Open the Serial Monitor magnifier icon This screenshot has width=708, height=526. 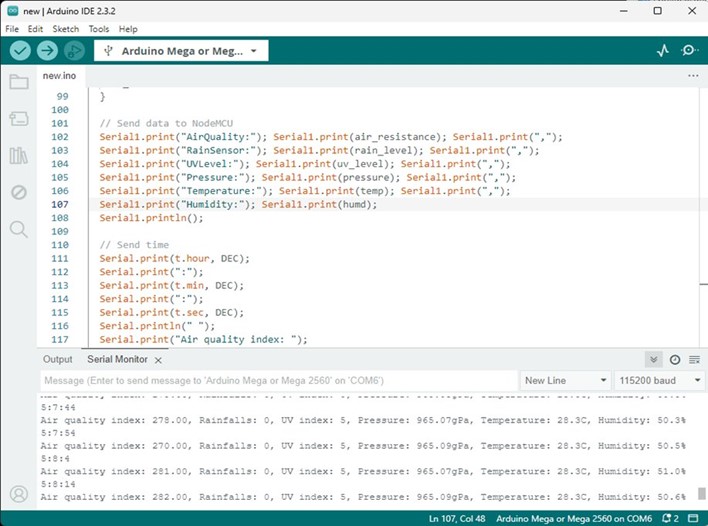[x=689, y=50]
